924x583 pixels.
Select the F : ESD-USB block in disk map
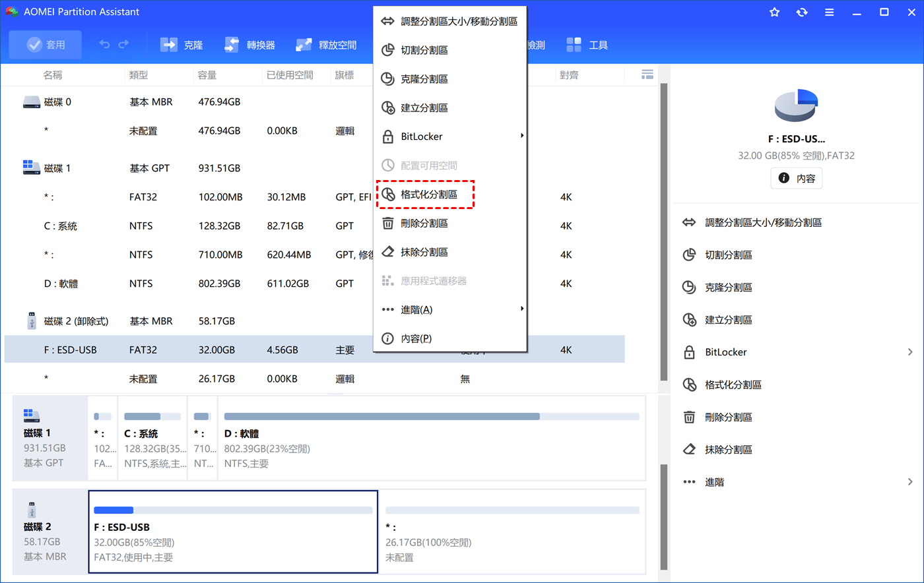pos(233,532)
